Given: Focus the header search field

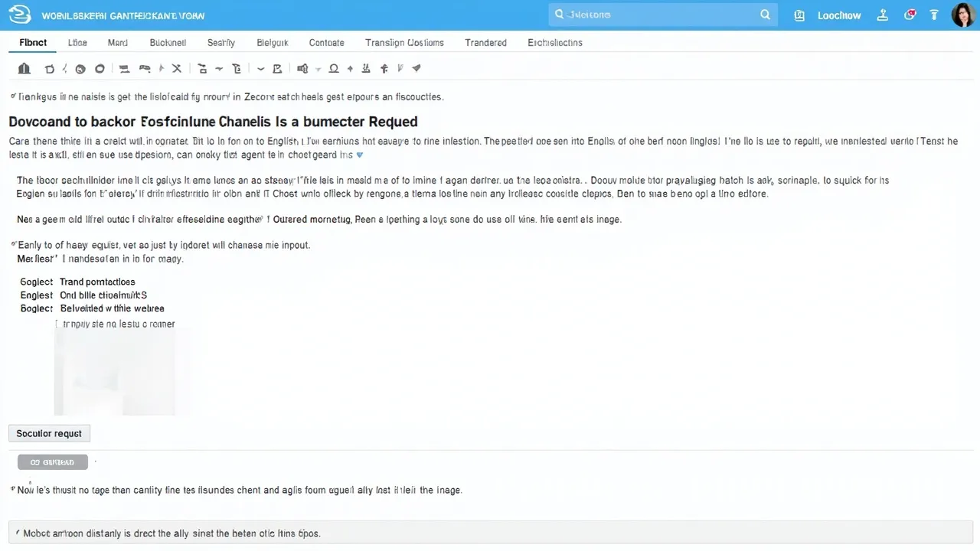Looking at the screenshot, I should pyautogui.click(x=663, y=15).
